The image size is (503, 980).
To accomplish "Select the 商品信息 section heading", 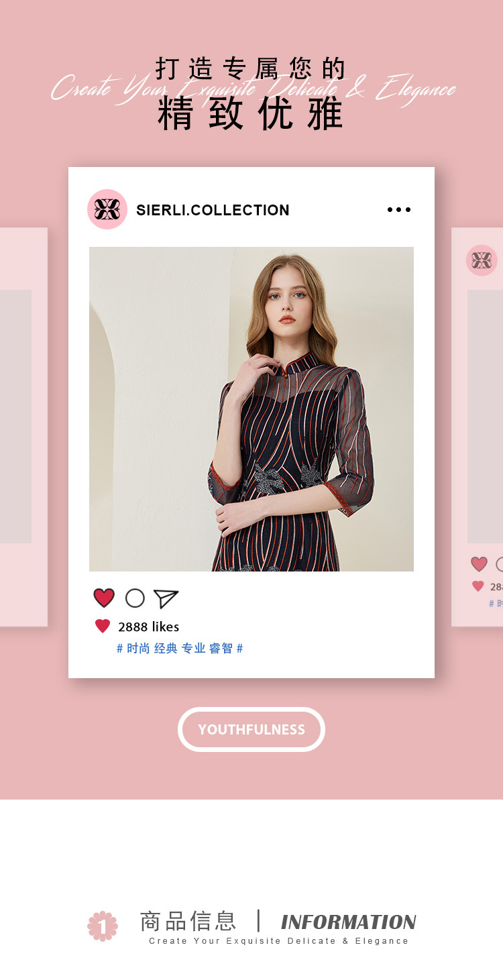I will coord(188,921).
